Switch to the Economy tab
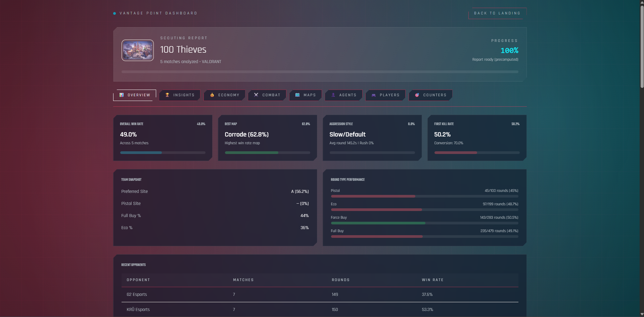 [224, 95]
